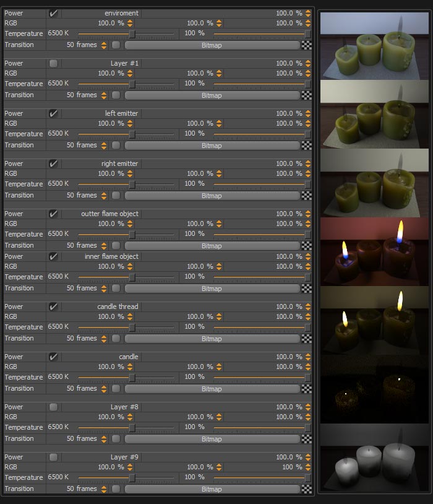Toggle the Transition checkbox for Layer #8
The width and height of the screenshot is (433, 504).
pos(116,439)
